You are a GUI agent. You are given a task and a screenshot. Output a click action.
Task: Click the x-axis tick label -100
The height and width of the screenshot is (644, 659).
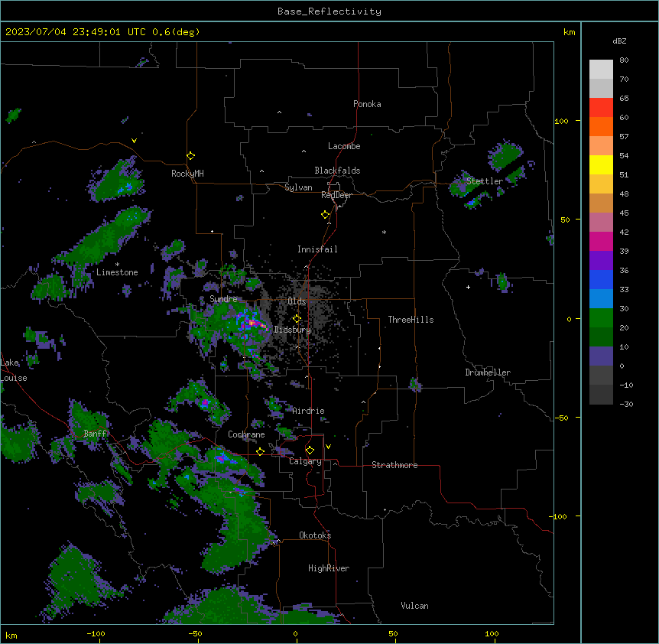pyautogui.click(x=96, y=633)
